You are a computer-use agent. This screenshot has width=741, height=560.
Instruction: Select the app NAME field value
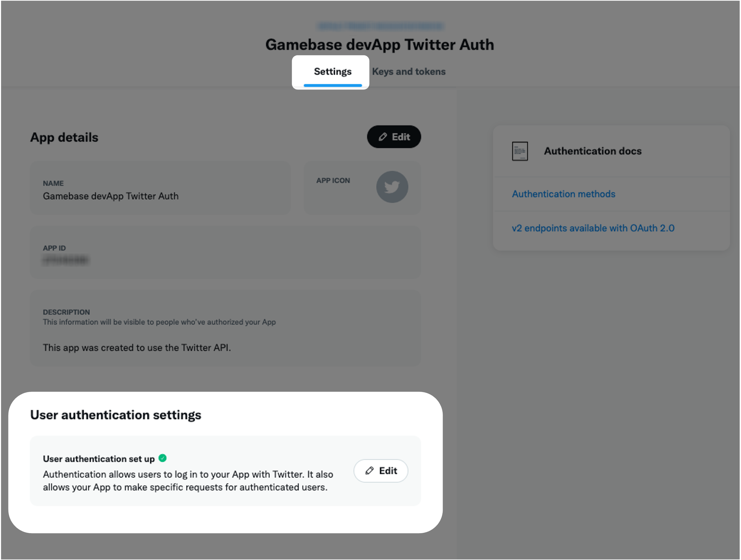pyautogui.click(x=111, y=196)
